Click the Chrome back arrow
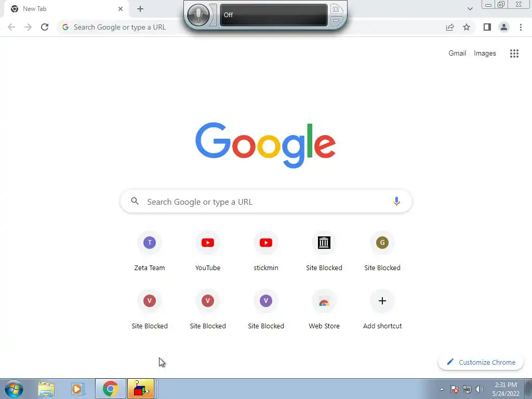Screen dimensions: 532x399 [x=11, y=27]
